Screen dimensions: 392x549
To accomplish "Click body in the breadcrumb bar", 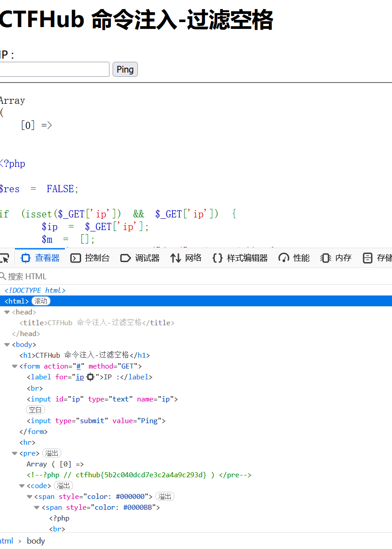I will 36,541.
